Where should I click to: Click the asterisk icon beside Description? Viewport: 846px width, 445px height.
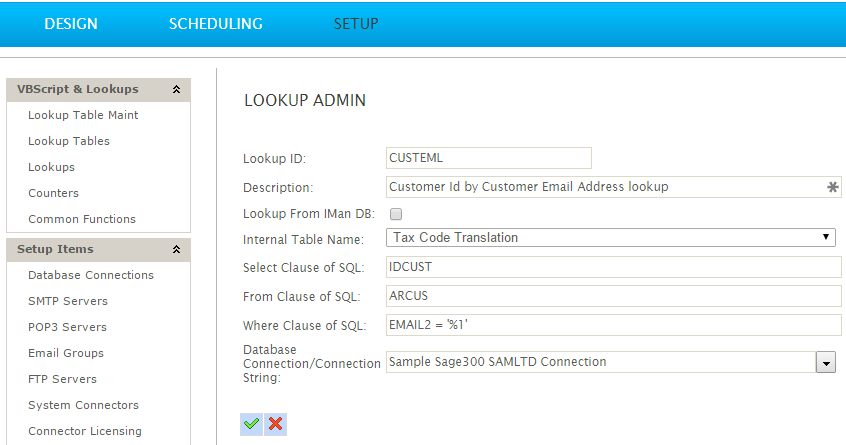point(833,187)
